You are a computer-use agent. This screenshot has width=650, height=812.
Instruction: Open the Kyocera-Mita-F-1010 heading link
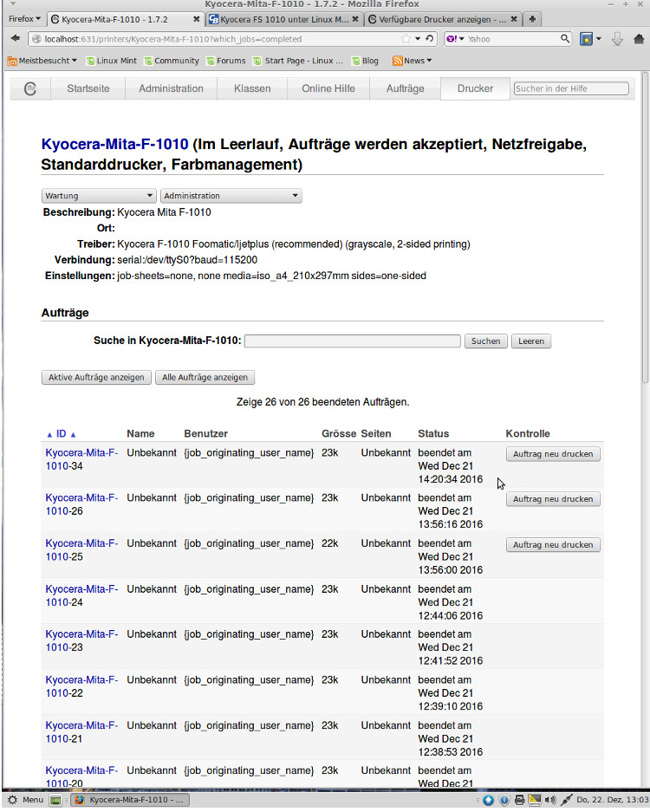(114, 144)
